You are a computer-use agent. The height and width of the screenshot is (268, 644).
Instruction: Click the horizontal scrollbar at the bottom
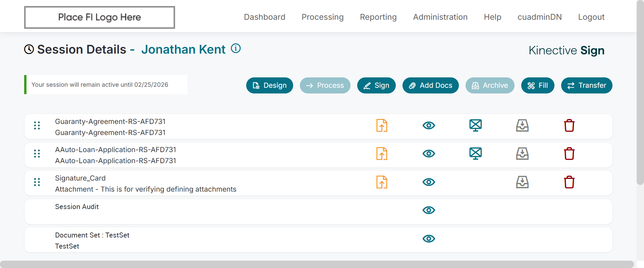click(317, 264)
